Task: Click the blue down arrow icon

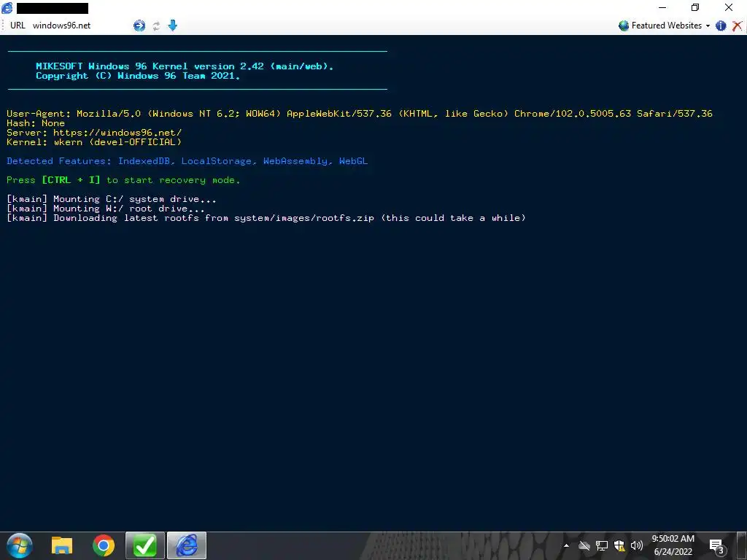Action: 172,26
